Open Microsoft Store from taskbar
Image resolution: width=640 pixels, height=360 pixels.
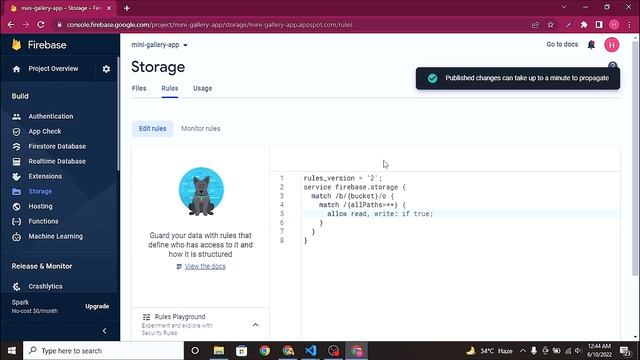242,351
